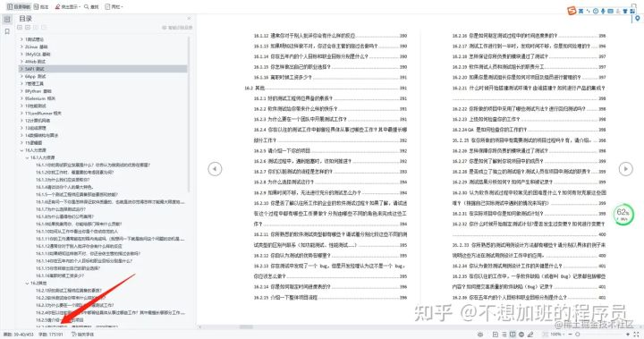
Task: Expand the 2 Linux 基础 chapter
Action: pos(21,47)
